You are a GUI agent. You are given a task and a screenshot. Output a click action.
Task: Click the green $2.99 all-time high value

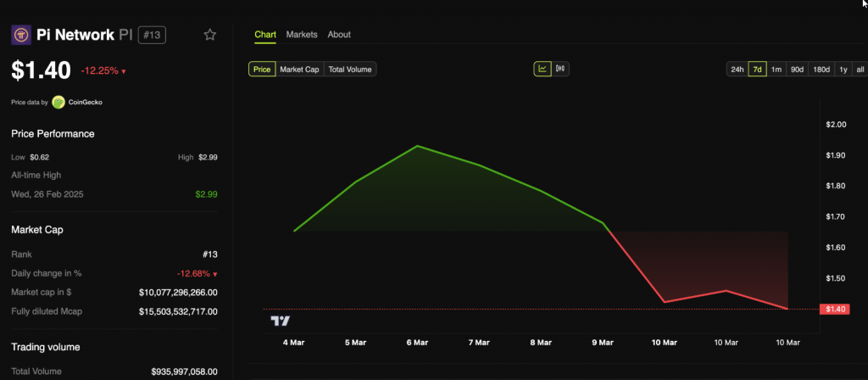point(207,194)
